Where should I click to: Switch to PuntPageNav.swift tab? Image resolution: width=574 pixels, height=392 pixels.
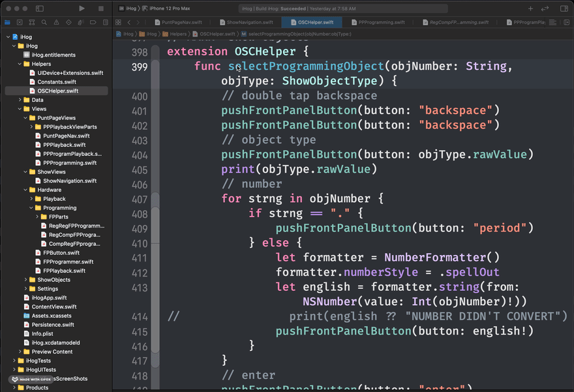[x=178, y=22]
